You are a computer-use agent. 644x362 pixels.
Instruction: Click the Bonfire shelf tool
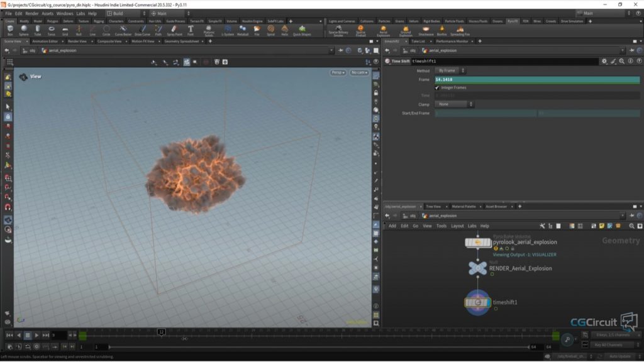[442, 31]
